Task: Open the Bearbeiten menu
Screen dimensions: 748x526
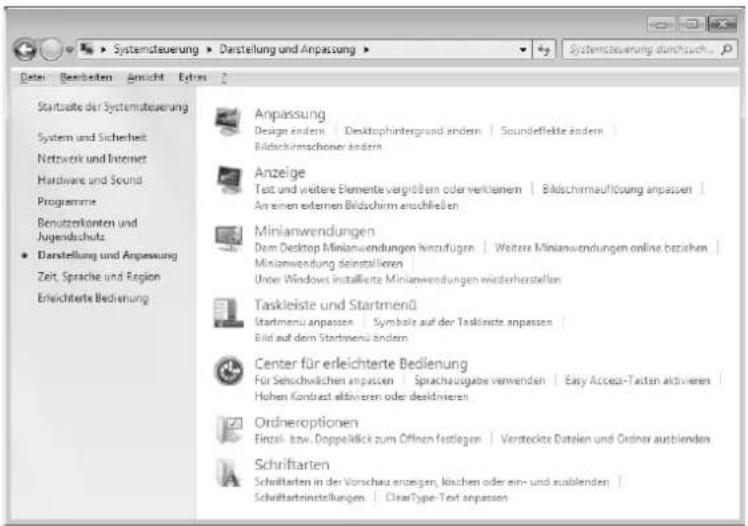Action: point(86,77)
